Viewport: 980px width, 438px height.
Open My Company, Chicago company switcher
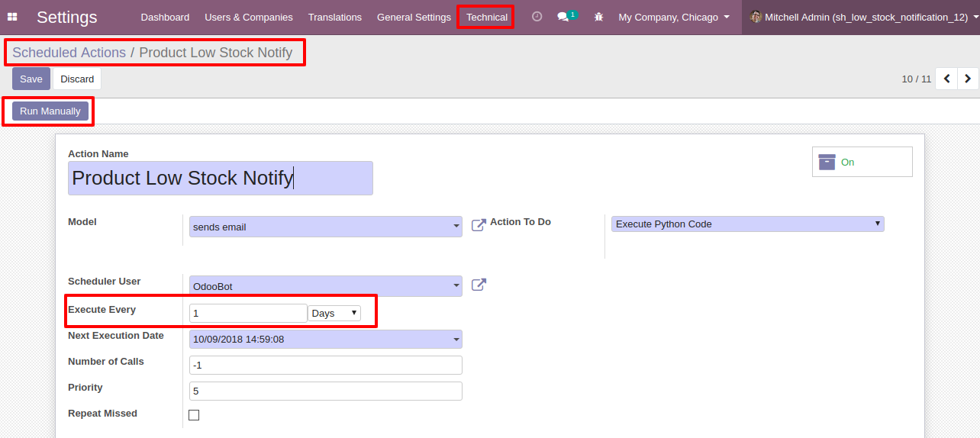coord(674,17)
